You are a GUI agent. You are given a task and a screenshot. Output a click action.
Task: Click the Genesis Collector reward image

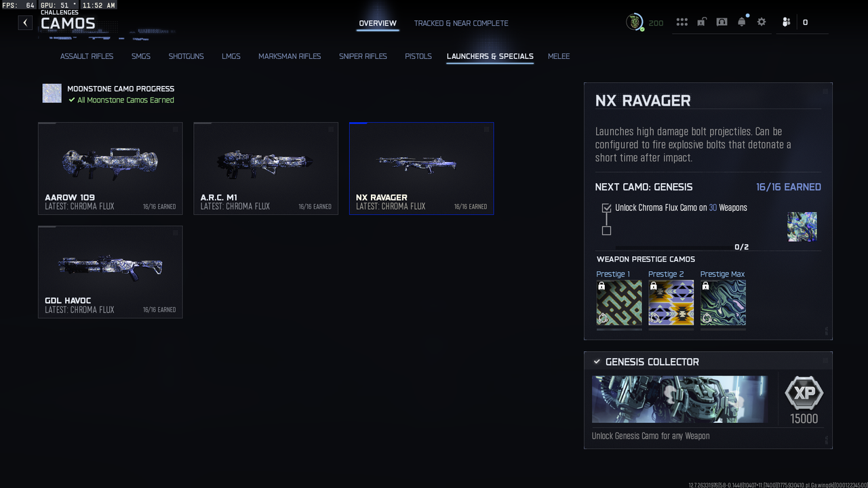680,399
